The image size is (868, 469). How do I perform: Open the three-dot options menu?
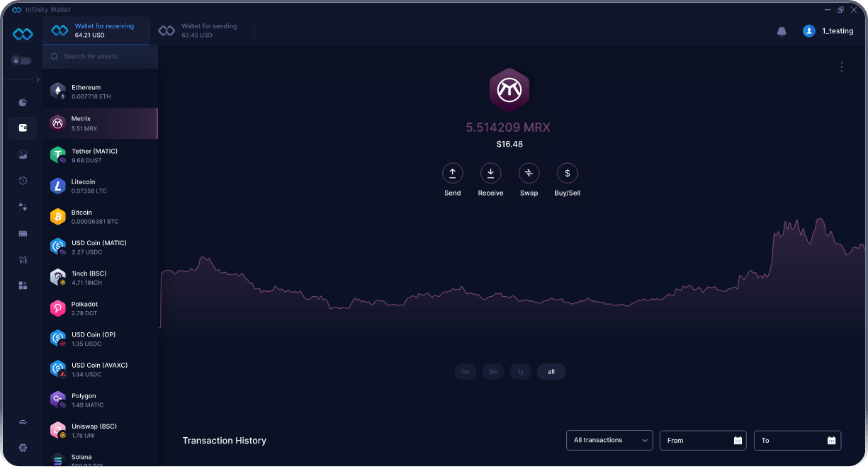click(842, 67)
